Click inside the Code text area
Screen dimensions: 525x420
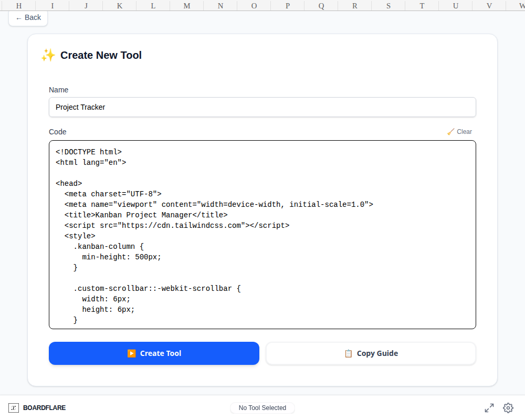point(262,235)
